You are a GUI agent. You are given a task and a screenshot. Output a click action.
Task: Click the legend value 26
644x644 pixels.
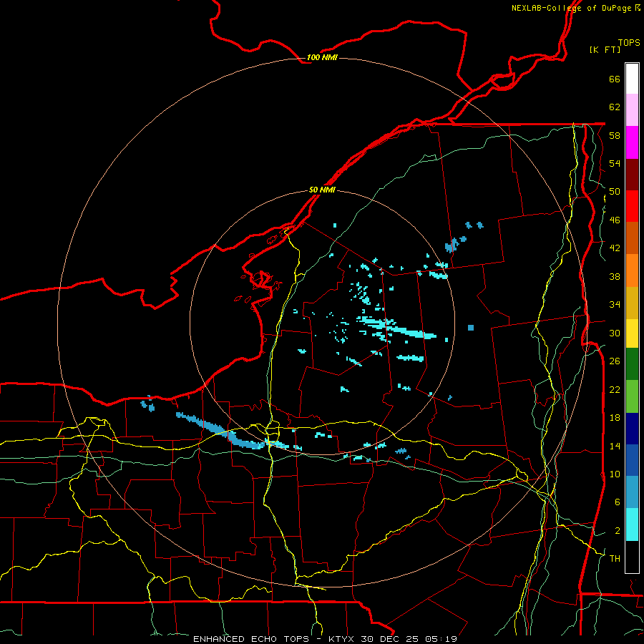click(615, 361)
